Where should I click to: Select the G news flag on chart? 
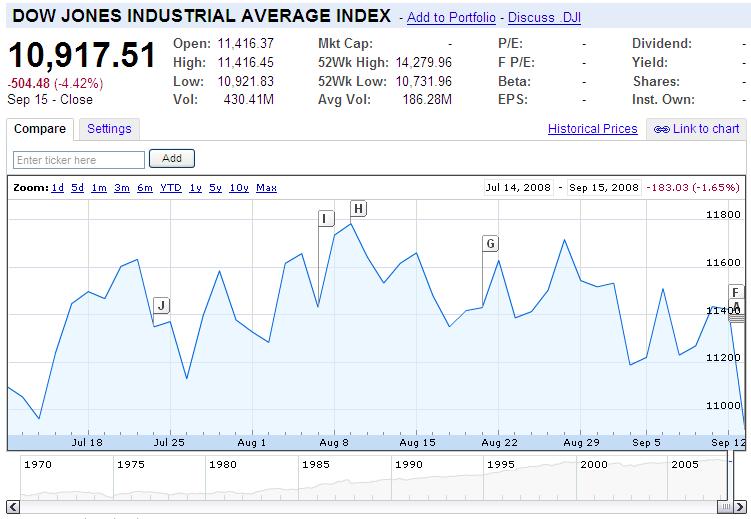tap(490, 243)
